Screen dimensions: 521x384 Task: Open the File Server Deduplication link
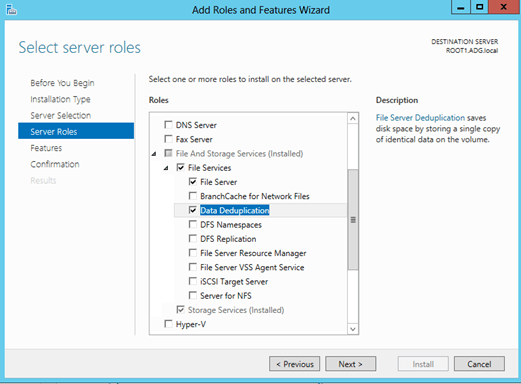420,118
